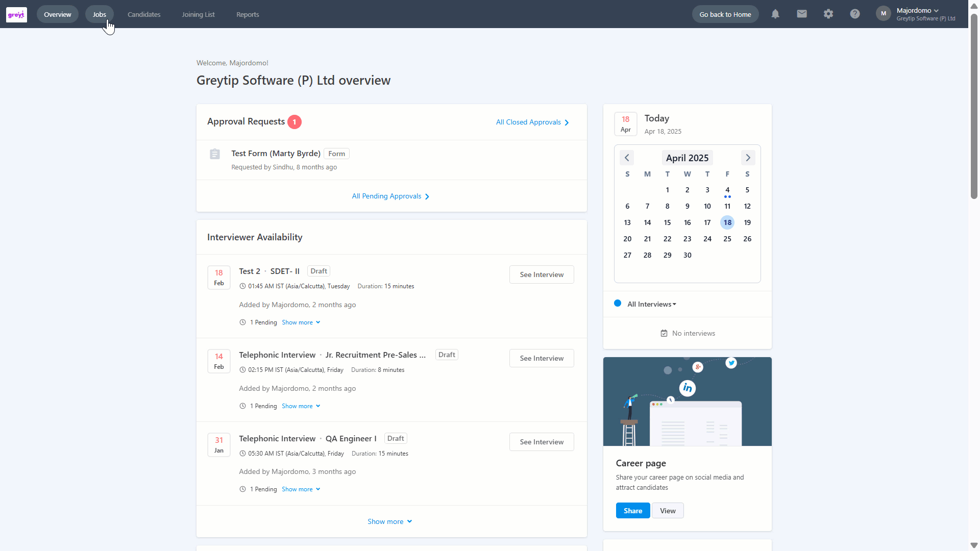Open the settings gear icon
Screen dimensions: 980x551
click(828, 14)
